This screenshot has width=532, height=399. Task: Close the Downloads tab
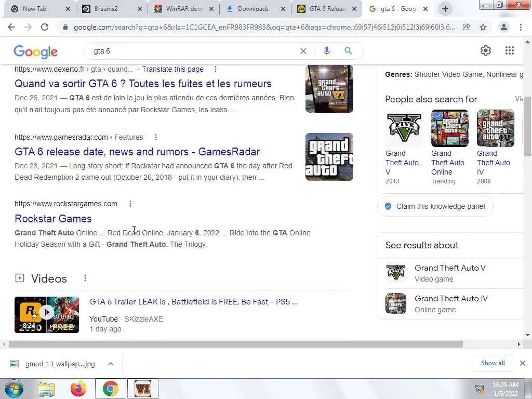pyautogui.click(x=283, y=9)
